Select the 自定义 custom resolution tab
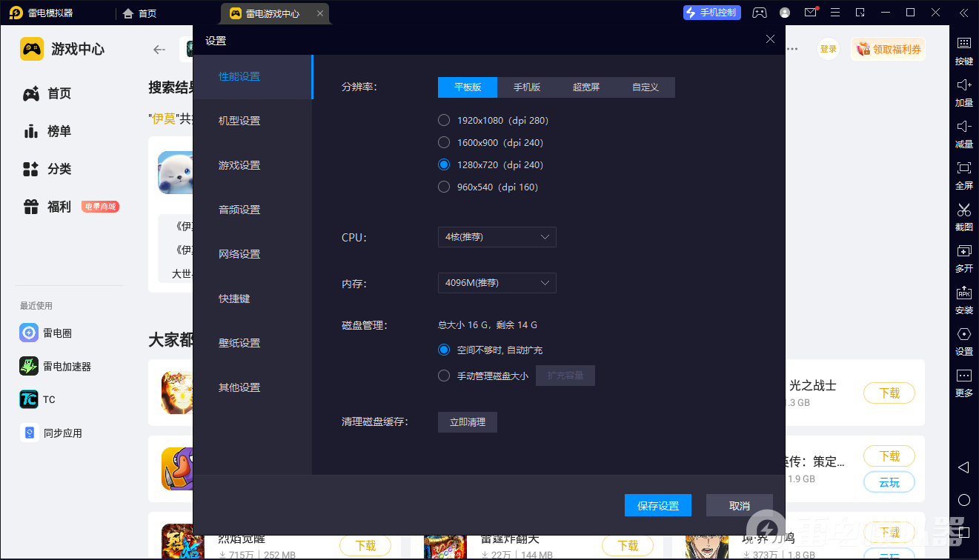The height and width of the screenshot is (560, 979). pyautogui.click(x=645, y=87)
